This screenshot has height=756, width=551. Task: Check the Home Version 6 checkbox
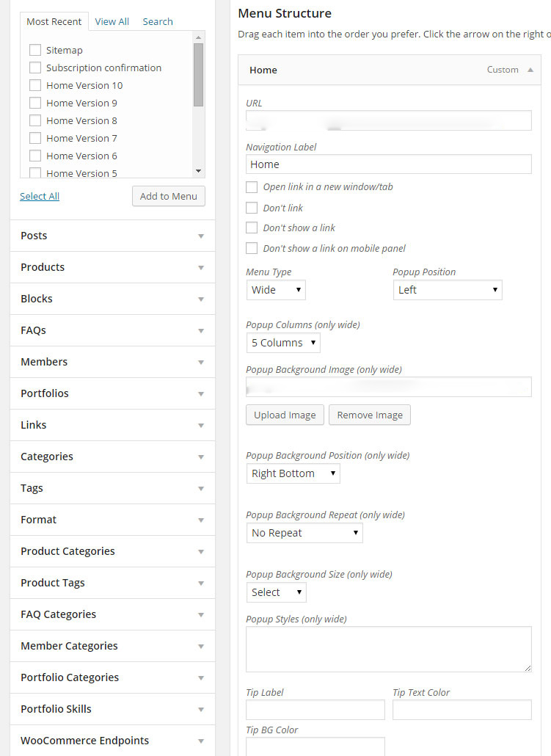[x=35, y=156]
